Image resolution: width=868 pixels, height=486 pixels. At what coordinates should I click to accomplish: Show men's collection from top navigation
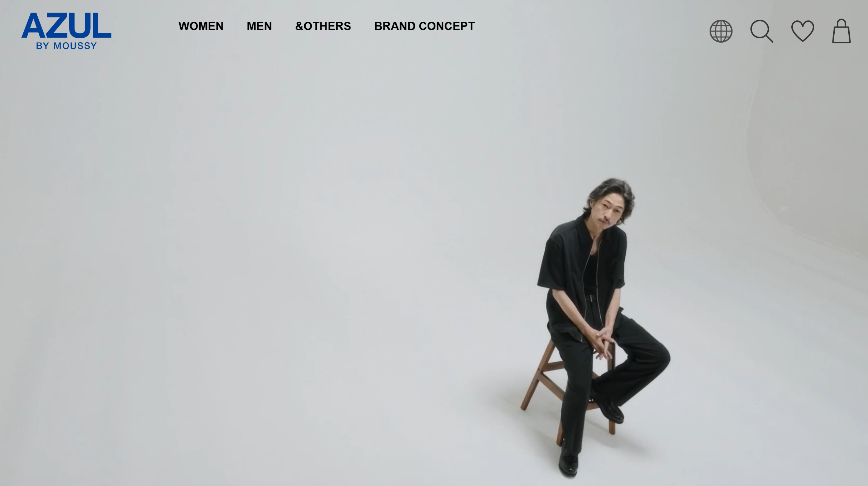point(259,26)
